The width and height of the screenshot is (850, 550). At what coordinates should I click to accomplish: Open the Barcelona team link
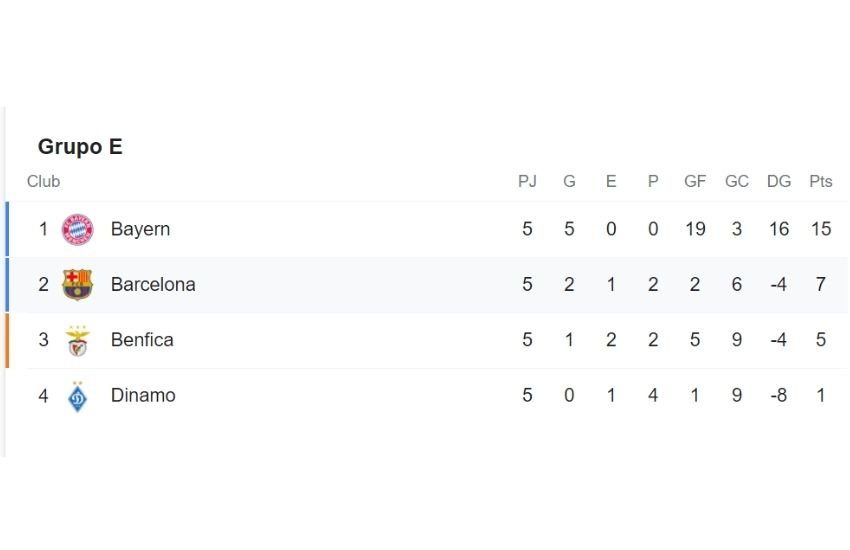pyautogui.click(x=153, y=284)
